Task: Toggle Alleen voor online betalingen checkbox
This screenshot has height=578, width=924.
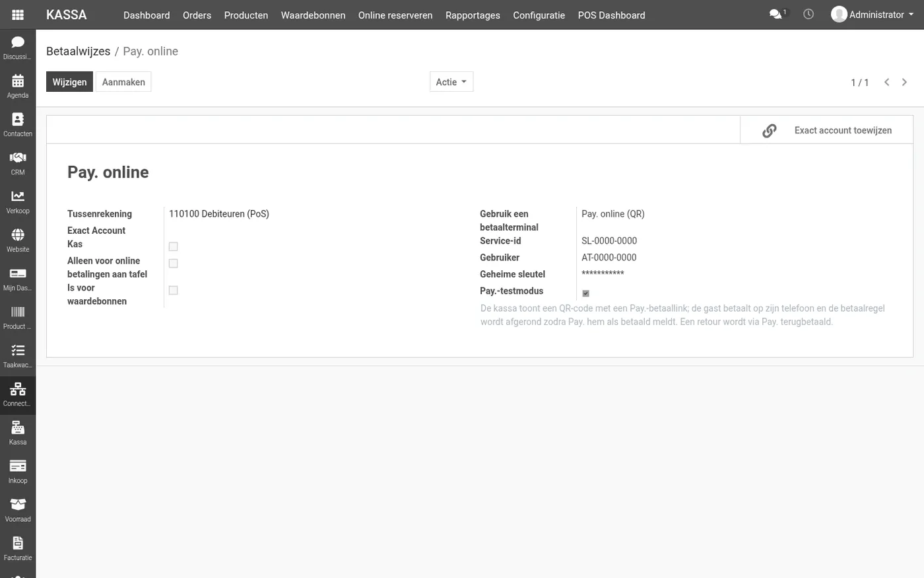Action: (173, 264)
